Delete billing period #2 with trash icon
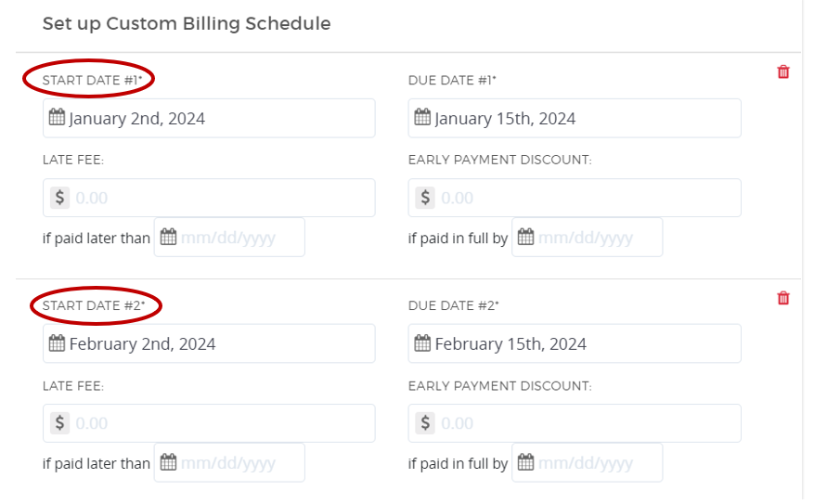The image size is (827, 504). (x=783, y=298)
